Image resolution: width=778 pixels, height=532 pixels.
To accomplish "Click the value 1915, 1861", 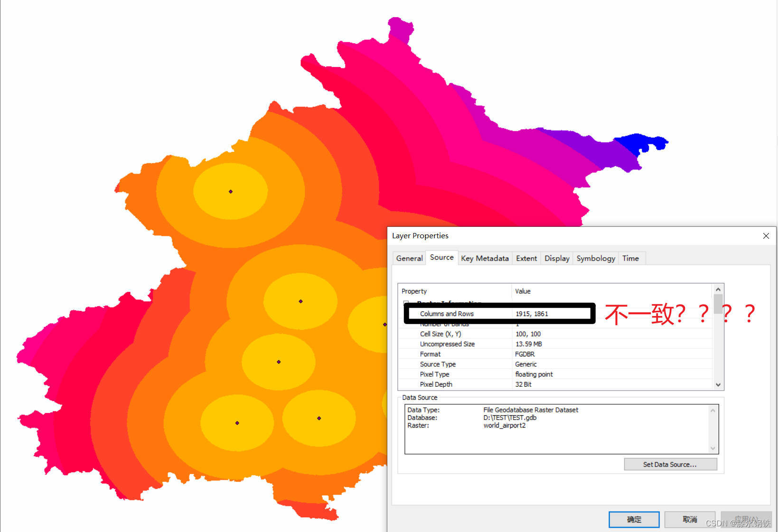I will click(x=532, y=314).
